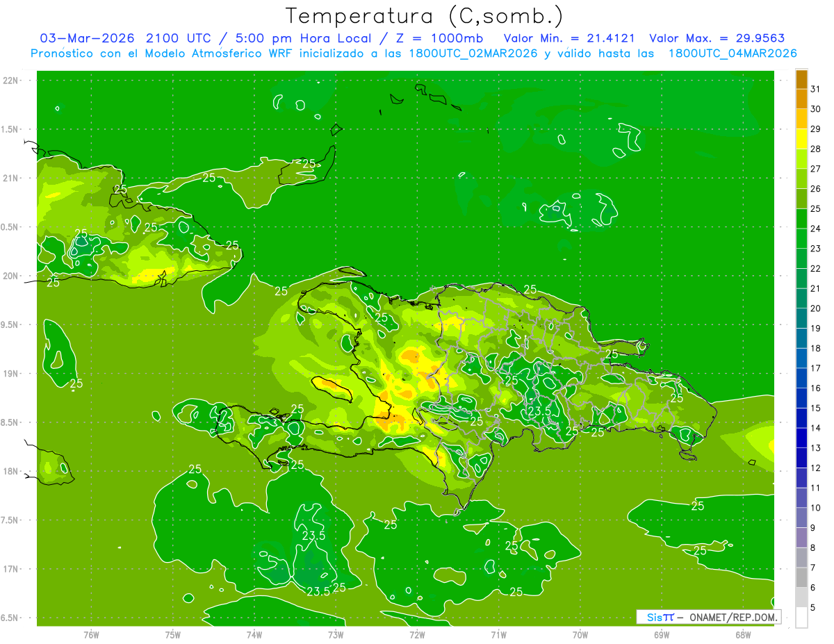Click the '70W' longitude axis label

(580, 634)
